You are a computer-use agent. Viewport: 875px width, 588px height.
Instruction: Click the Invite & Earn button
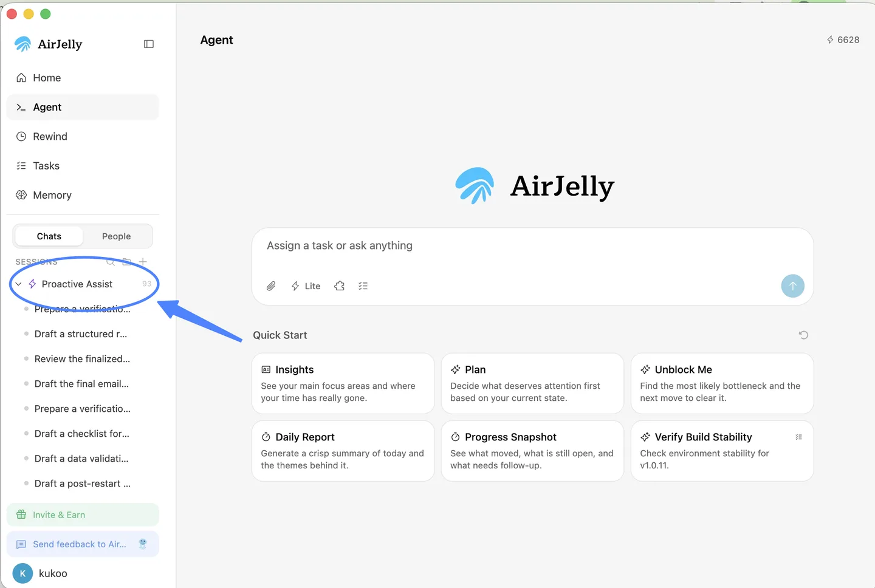click(x=83, y=514)
